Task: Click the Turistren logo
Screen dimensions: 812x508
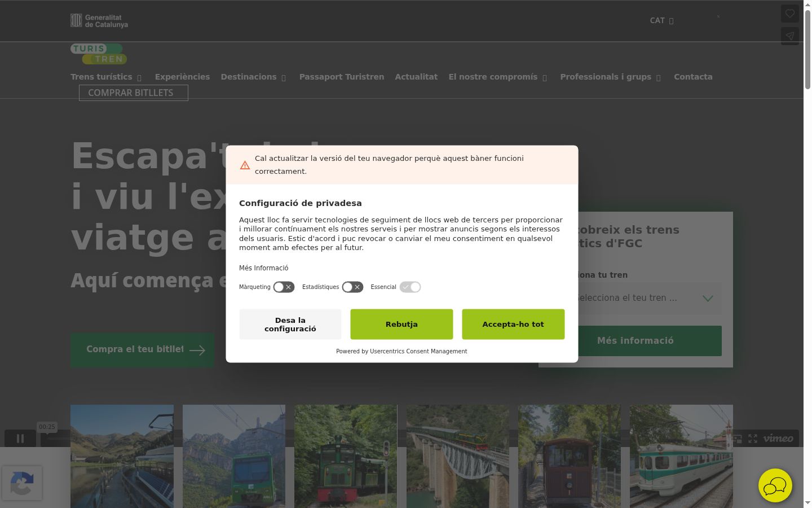Action: pyautogui.click(x=99, y=54)
